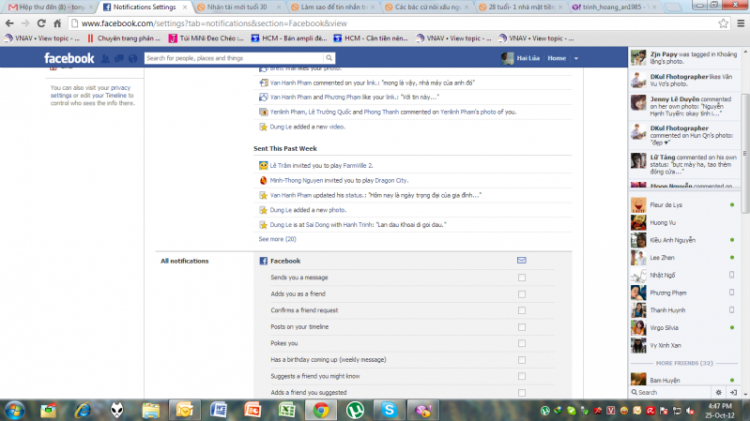This screenshot has width=750, height=421.
Task: Open 'Chuyên trang phân' bookmark
Action: 123,38
